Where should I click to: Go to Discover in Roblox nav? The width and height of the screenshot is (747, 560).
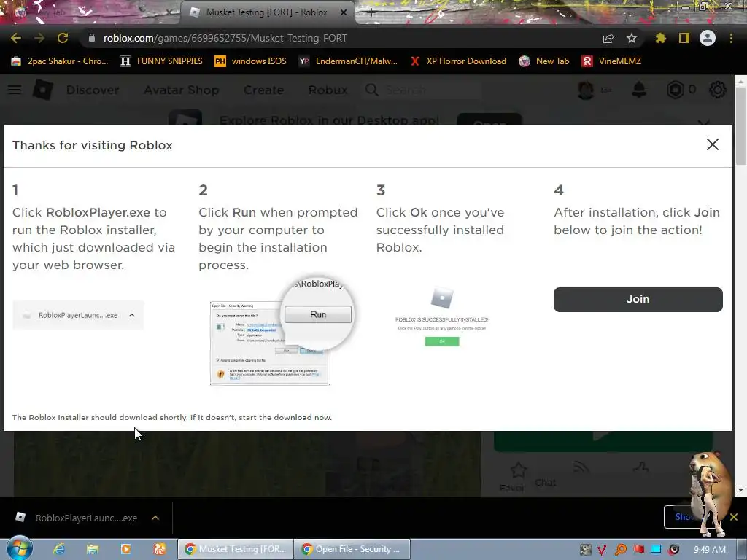93,90
